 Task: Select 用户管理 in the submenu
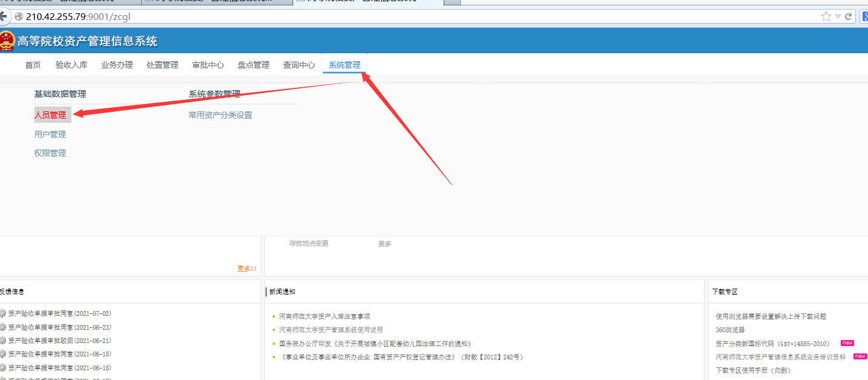click(50, 134)
